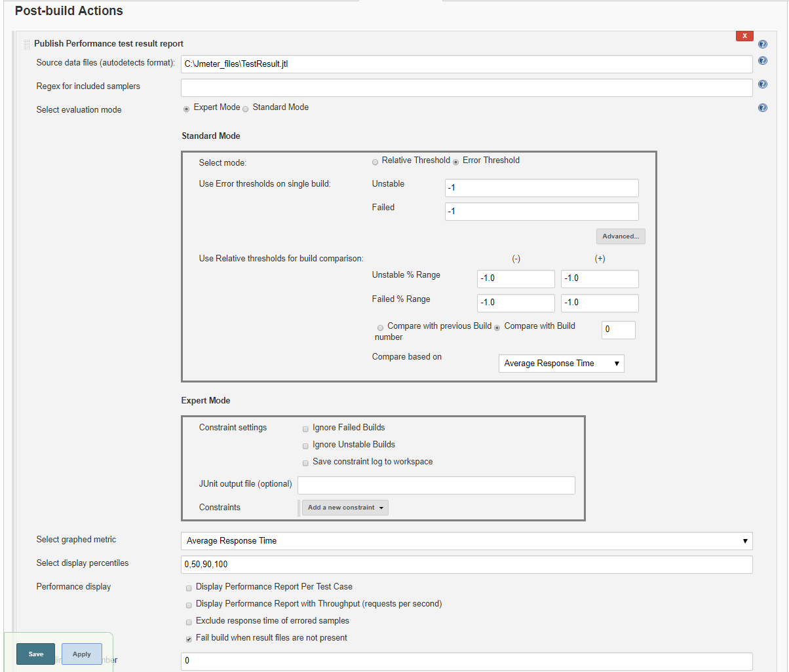789x672 pixels.
Task: Select Compare with previous Build option
Action: (x=380, y=327)
